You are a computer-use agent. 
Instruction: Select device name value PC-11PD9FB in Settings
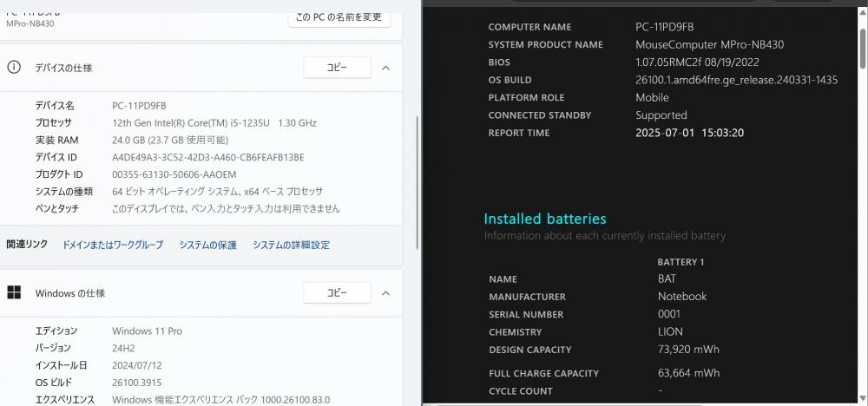139,106
